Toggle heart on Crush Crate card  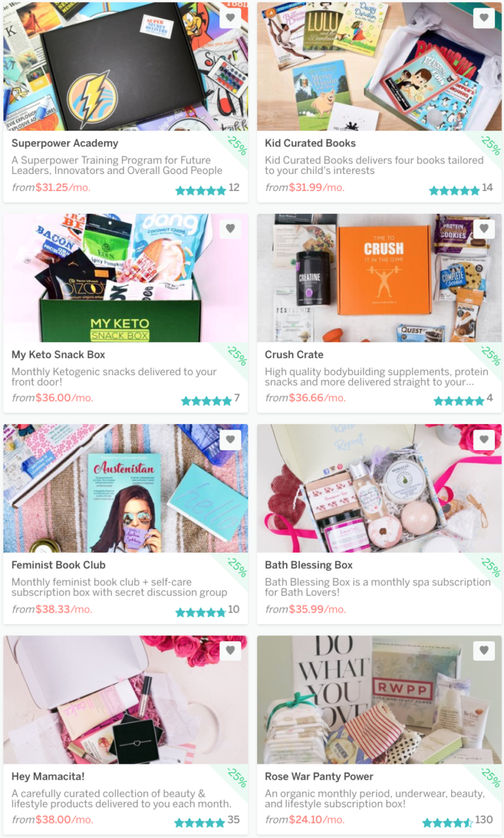(484, 228)
